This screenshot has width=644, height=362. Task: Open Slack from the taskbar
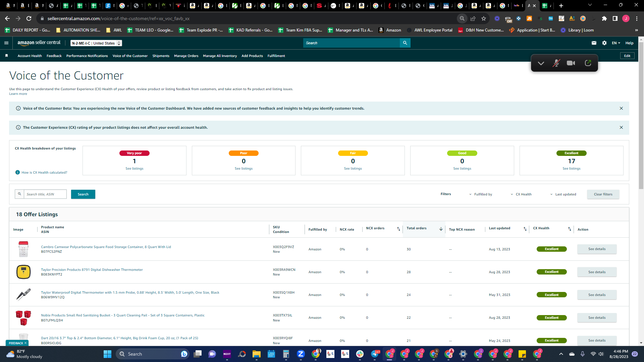[x=360, y=354]
